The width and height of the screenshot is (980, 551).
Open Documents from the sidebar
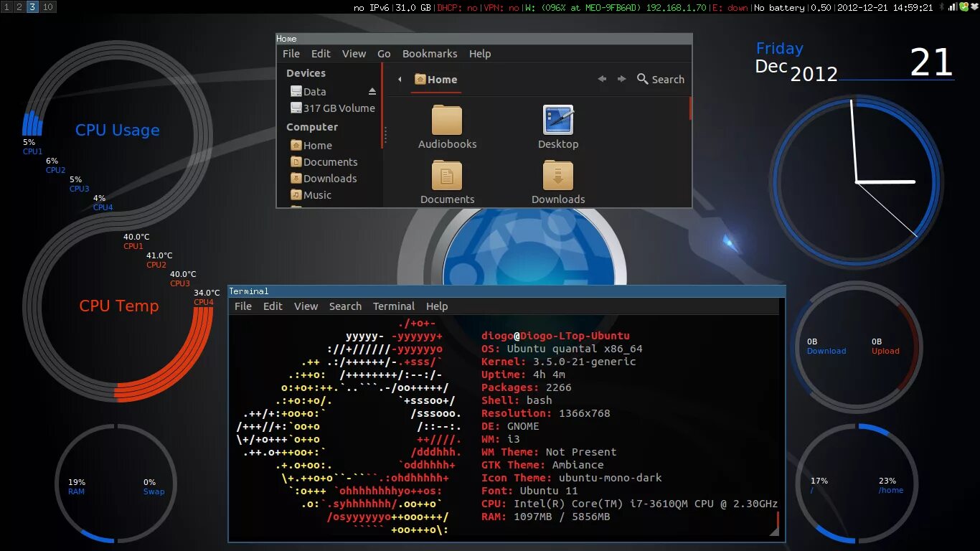click(x=324, y=162)
